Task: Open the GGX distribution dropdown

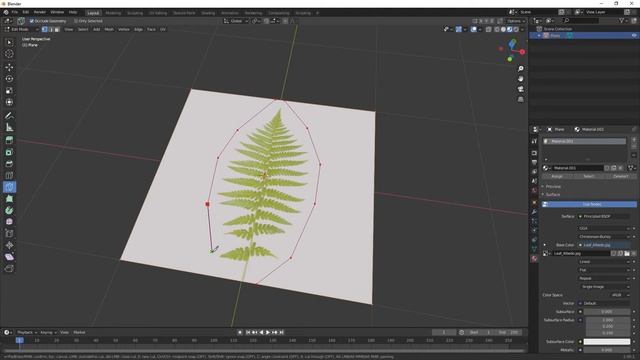Action: 604,229
